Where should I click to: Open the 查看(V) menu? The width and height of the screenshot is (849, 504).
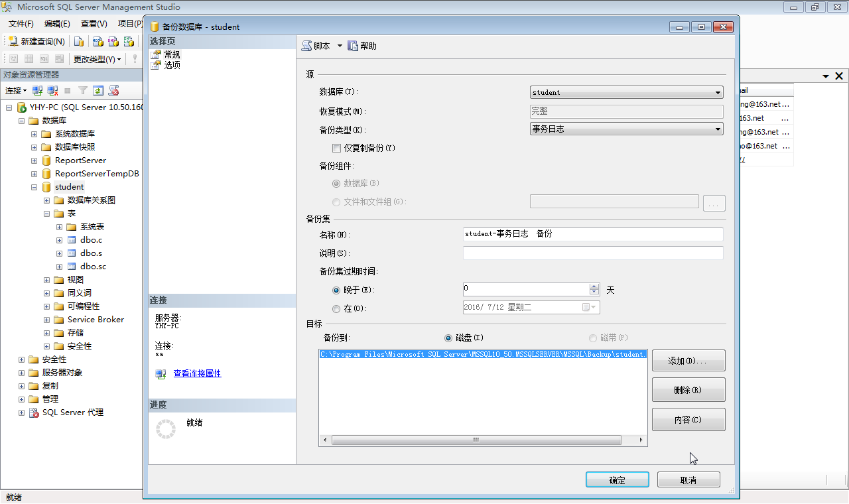pos(94,24)
